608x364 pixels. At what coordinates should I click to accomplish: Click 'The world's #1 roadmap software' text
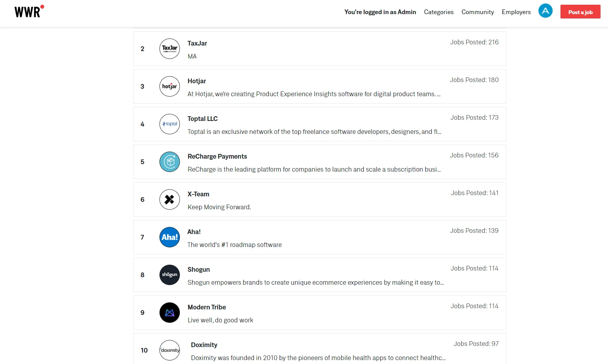tap(234, 245)
